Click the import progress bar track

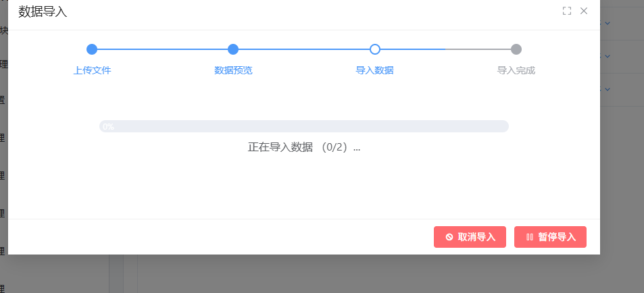304,126
